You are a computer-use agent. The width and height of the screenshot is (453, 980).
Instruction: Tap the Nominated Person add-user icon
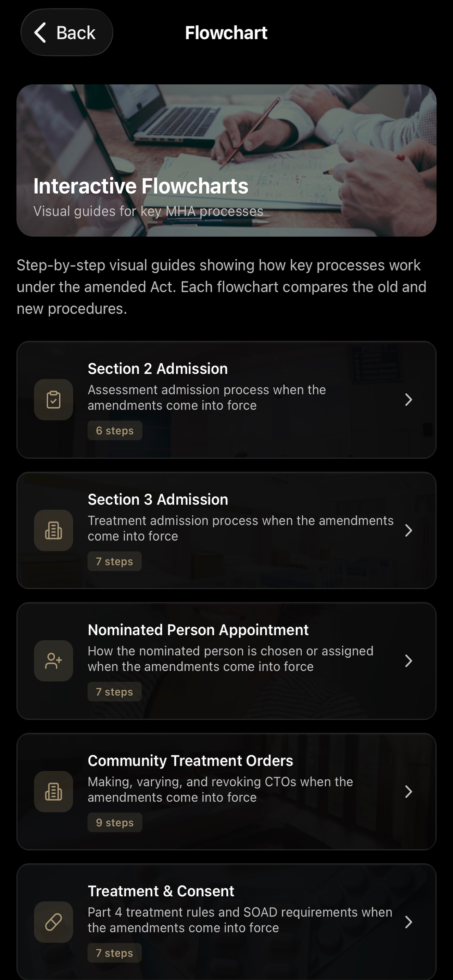tap(54, 661)
